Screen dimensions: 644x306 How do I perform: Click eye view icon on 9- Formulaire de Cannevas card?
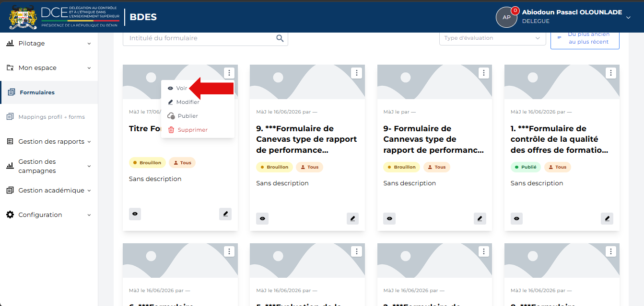pyautogui.click(x=389, y=218)
